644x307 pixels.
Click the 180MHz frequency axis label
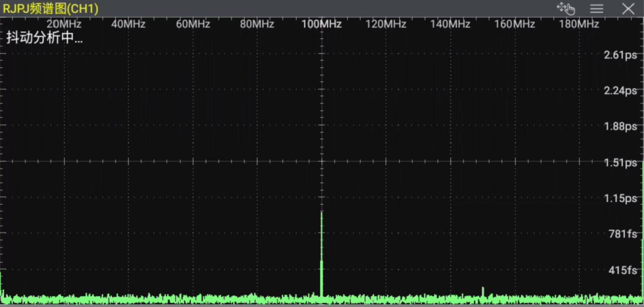coord(579,25)
